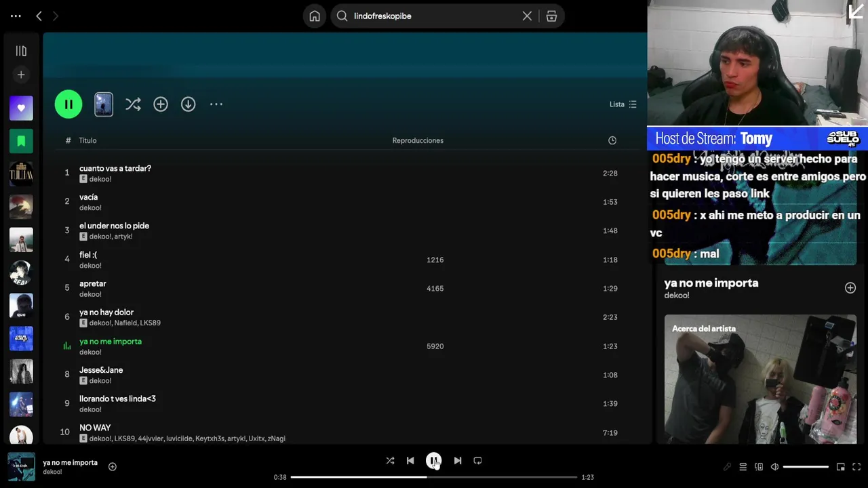Seek on the song progress bar

click(x=434, y=477)
